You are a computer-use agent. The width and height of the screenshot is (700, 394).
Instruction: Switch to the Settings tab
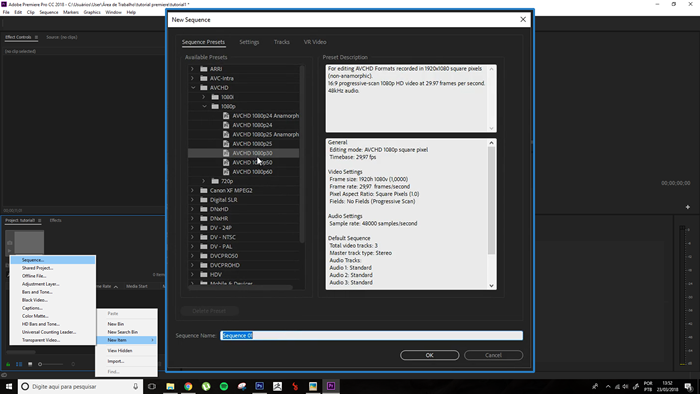coord(249,42)
